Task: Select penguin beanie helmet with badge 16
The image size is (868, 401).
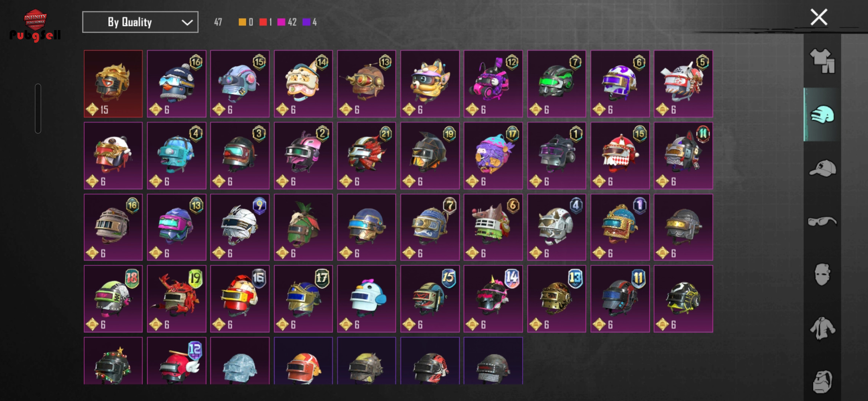Action: 177,84
